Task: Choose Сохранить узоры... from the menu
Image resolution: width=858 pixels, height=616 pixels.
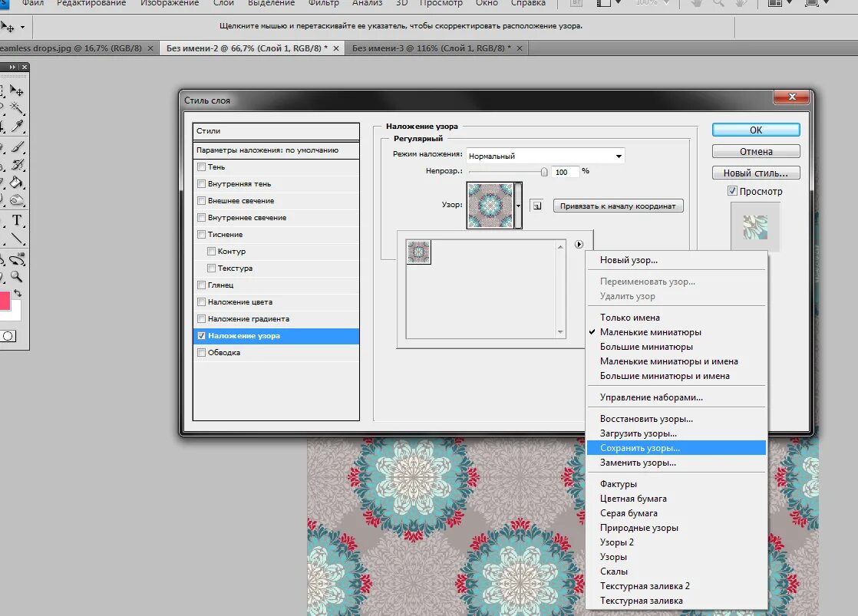Action: pos(676,447)
